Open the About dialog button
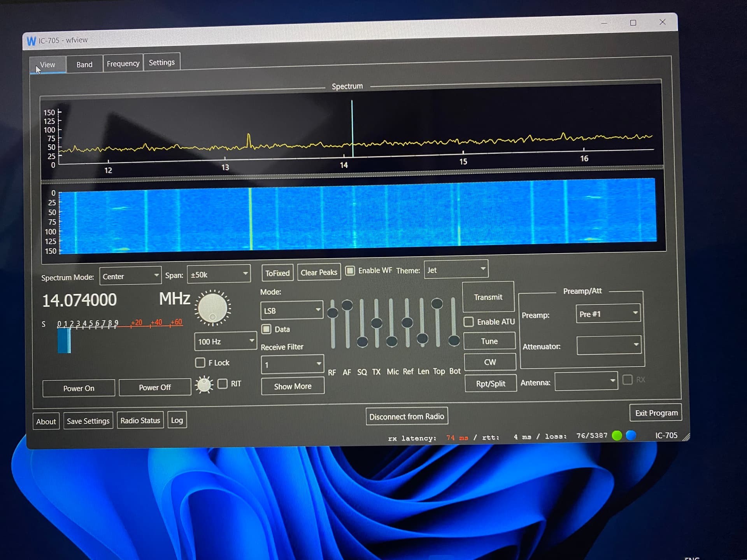The height and width of the screenshot is (560, 747). click(46, 422)
